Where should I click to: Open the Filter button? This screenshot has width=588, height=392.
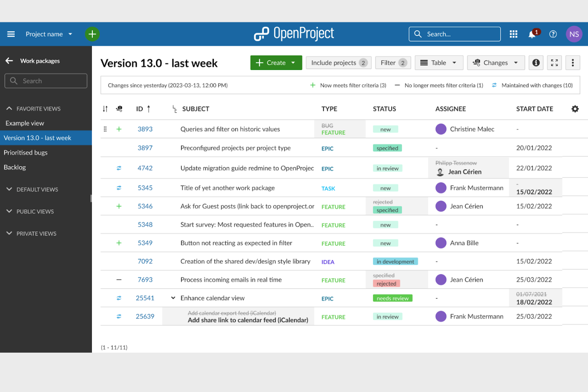click(393, 63)
